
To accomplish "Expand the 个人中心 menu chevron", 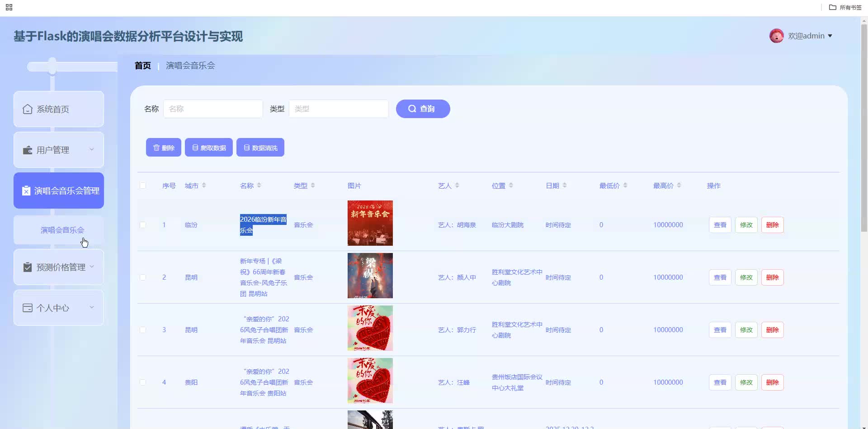I will (x=92, y=307).
